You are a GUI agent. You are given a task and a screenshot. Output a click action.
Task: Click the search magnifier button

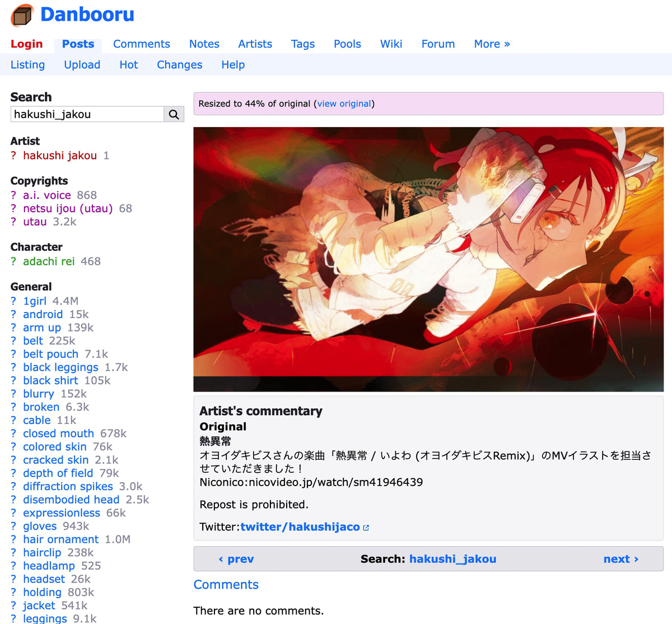[x=174, y=114]
